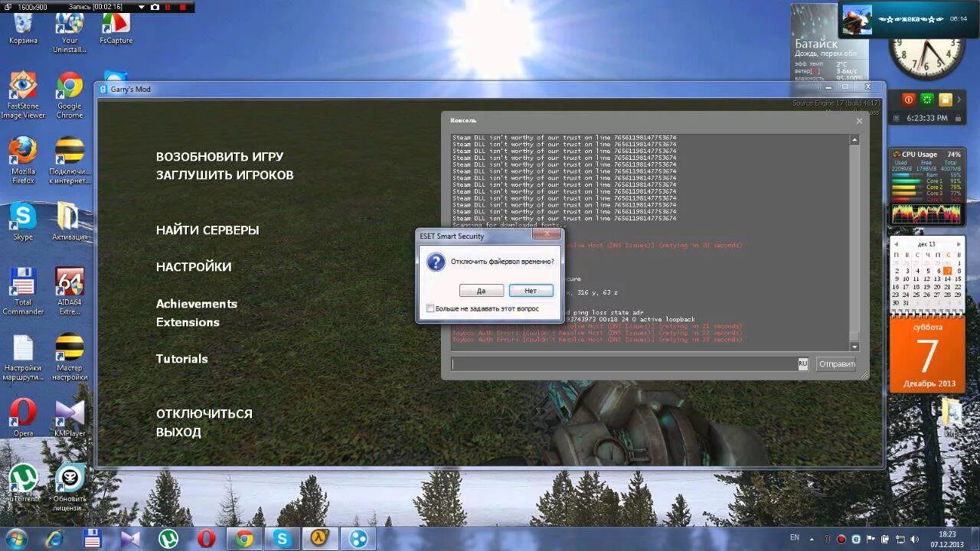Open the volume speaker tray icon
The height and width of the screenshot is (551, 980).
tap(914, 539)
